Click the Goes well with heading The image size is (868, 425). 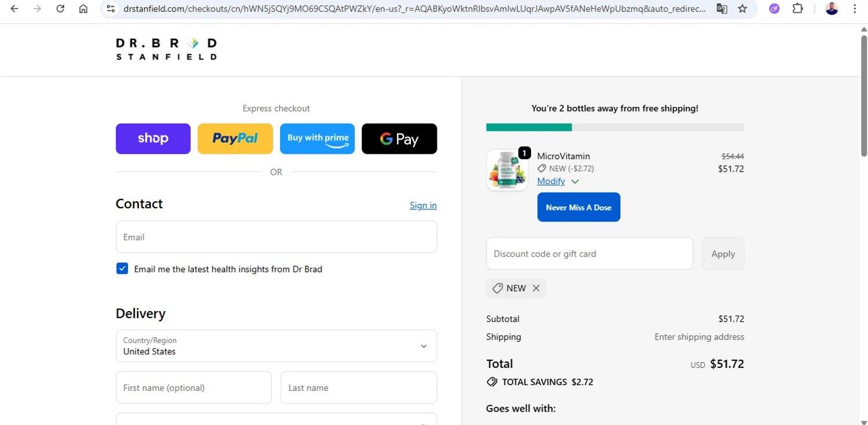click(521, 408)
